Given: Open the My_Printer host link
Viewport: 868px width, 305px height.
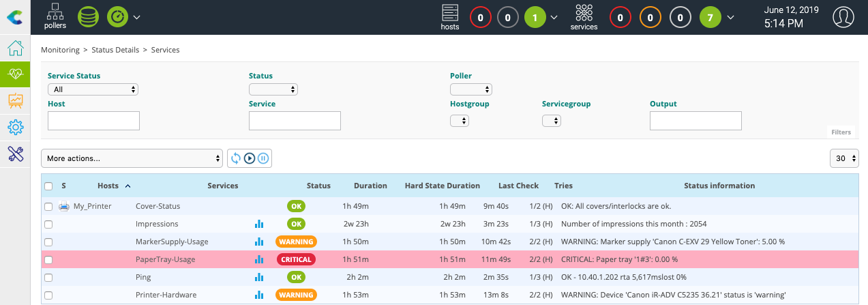Looking at the screenshot, I should pos(92,206).
